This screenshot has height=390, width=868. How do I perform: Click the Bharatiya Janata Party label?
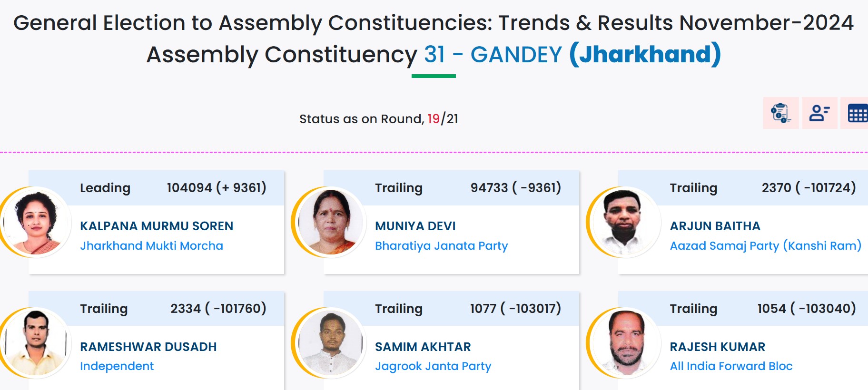[x=441, y=246]
